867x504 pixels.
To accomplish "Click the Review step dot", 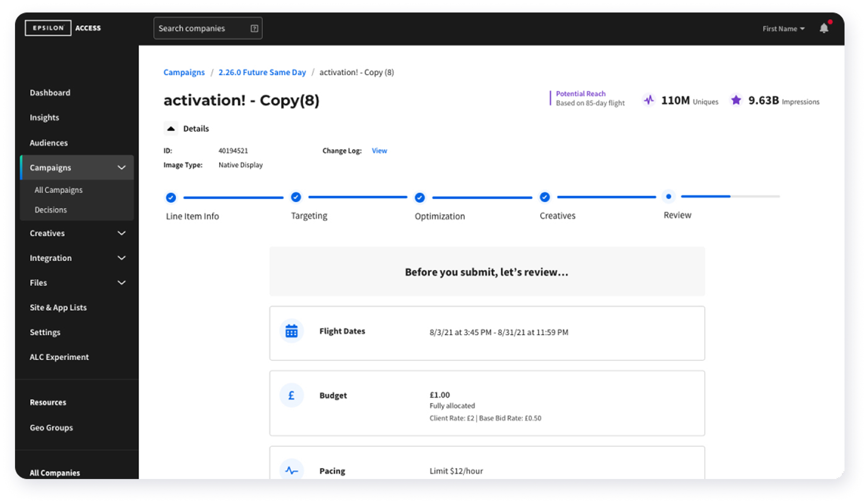I will coord(668,196).
